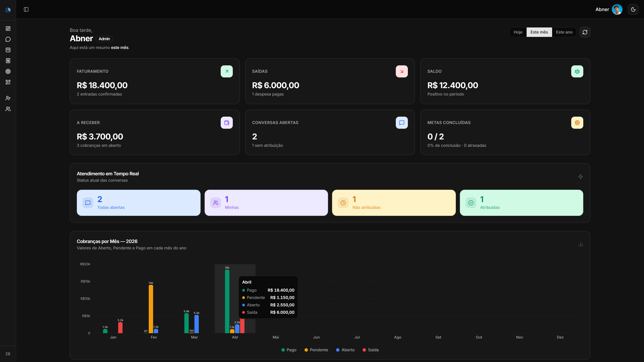Click the "3 cobranças em aberto" text
This screenshot has height=362, width=644.
click(99, 145)
